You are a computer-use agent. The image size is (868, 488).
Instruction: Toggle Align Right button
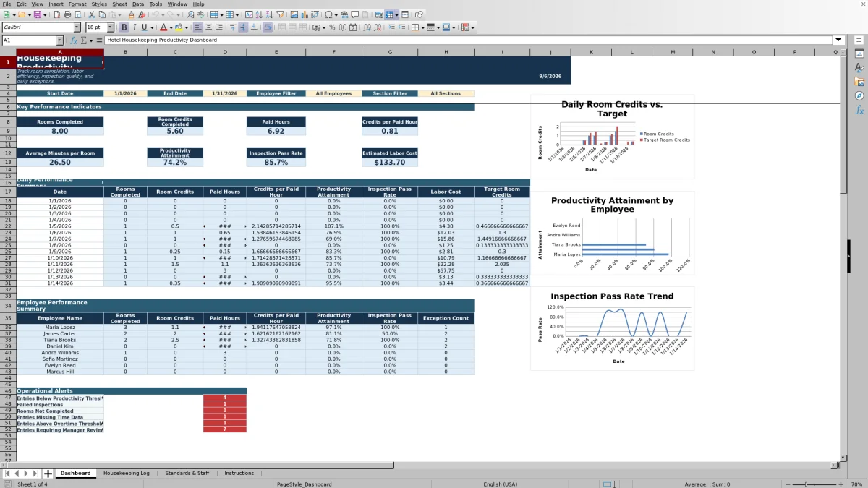tap(219, 27)
